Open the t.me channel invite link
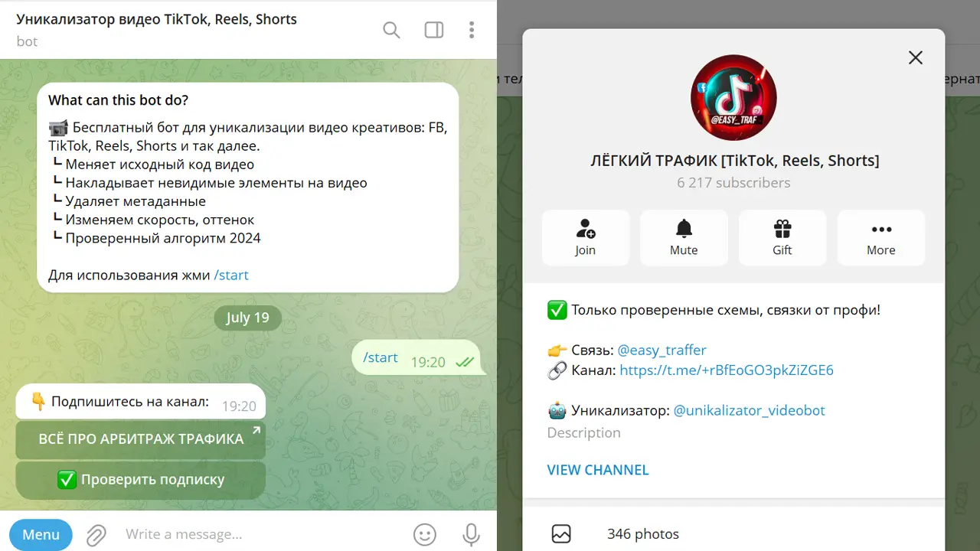The image size is (980, 551). coord(727,370)
